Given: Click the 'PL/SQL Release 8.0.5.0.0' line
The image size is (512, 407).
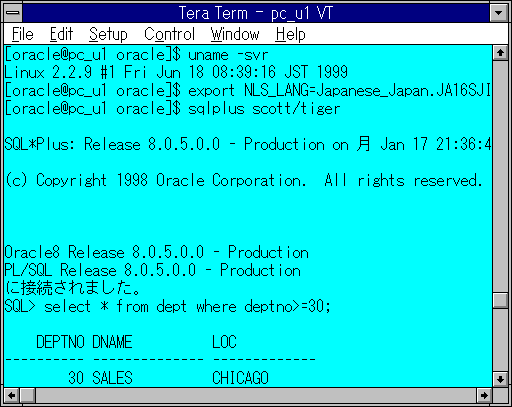Looking at the screenshot, I should click(152, 270).
